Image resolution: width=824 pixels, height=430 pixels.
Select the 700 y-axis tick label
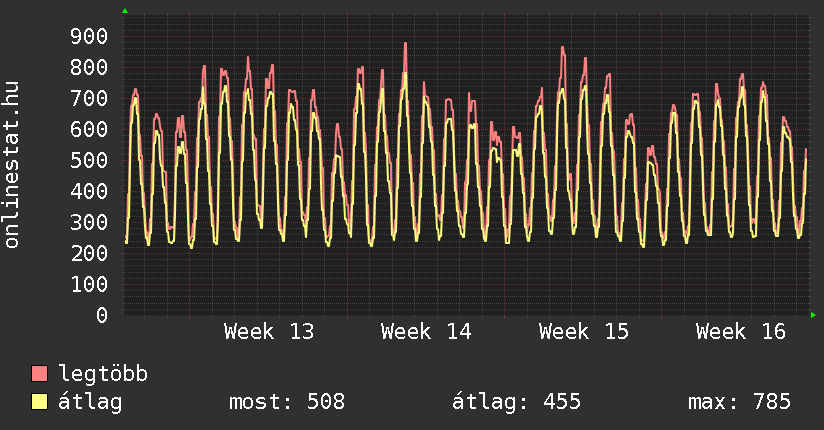point(89,99)
